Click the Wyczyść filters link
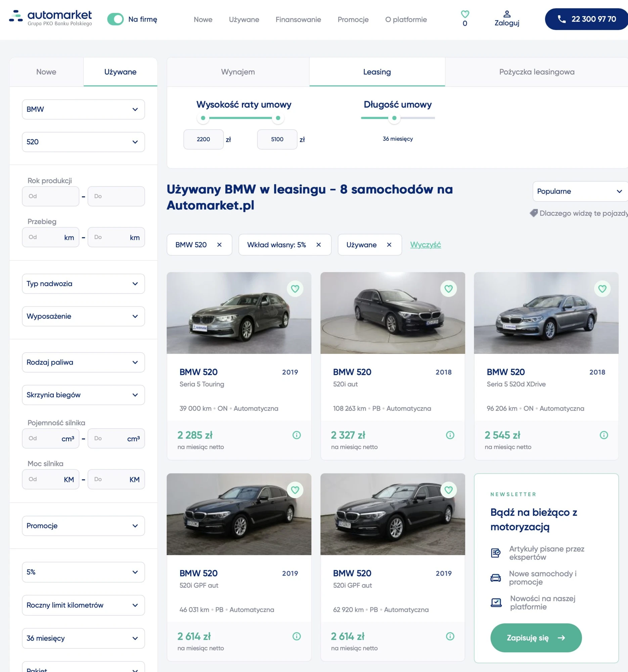 [x=425, y=245]
